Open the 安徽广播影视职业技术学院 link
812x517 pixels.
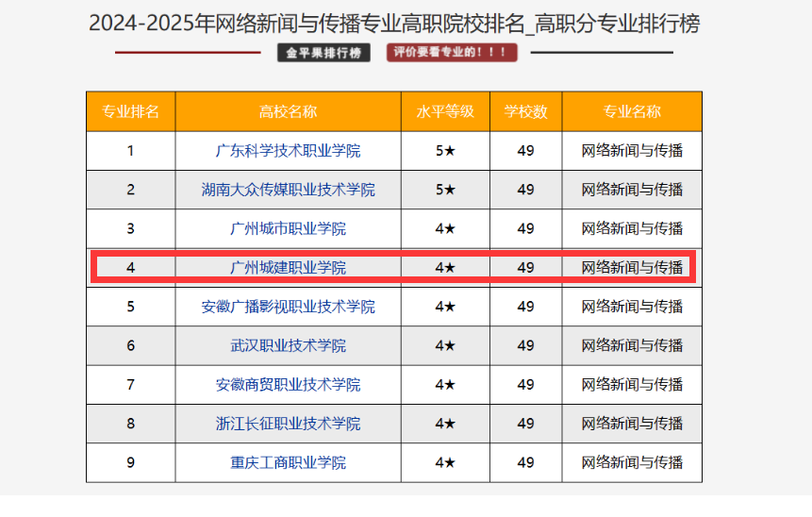[x=288, y=307]
